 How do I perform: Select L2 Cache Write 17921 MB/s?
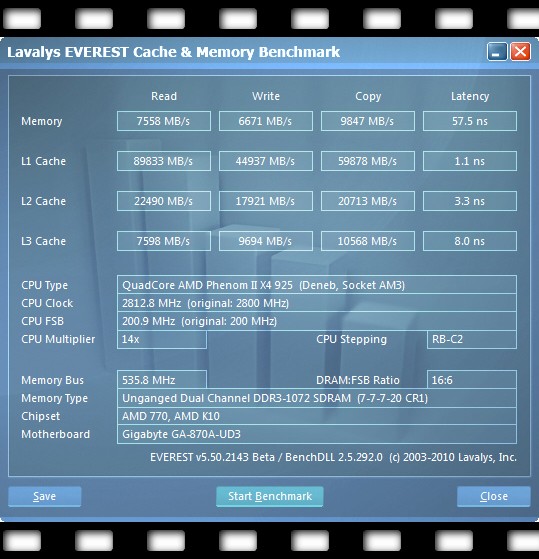(x=266, y=201)
